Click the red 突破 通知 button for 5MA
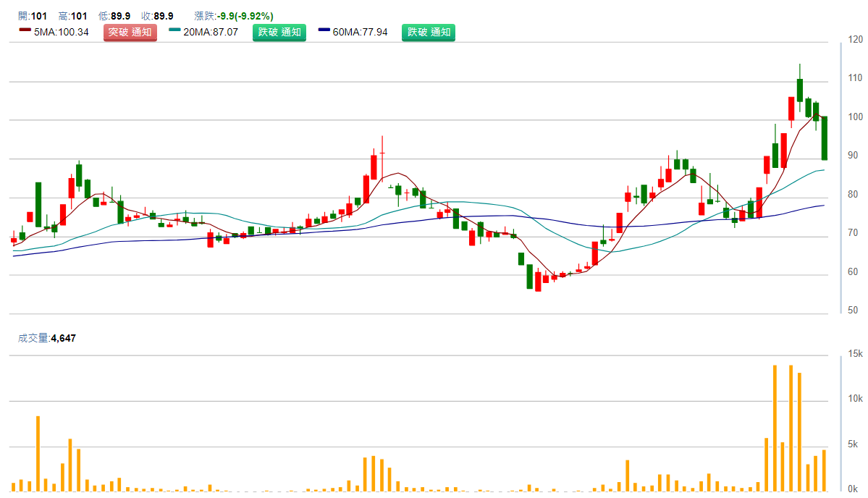The image size is (868, 498). pos(130,32)
